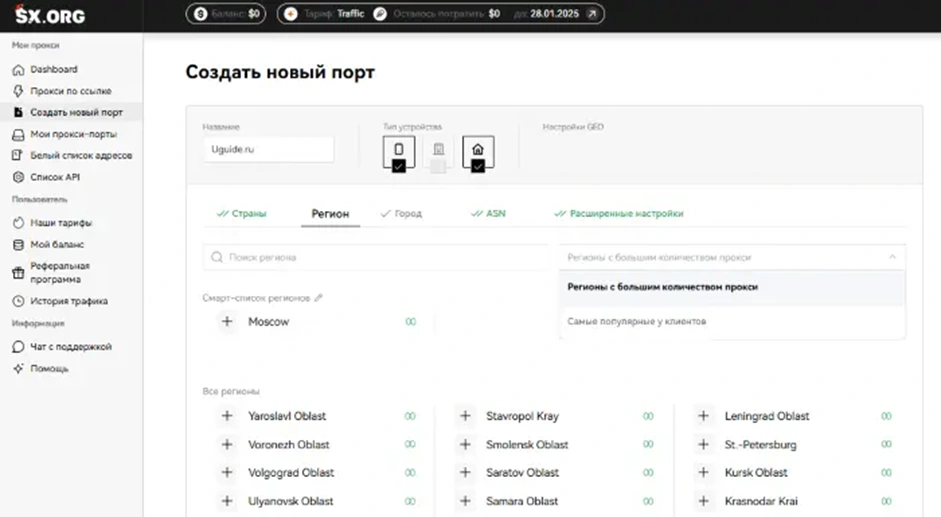Click the arrow icon next to 28.01.2025
Image resolution: width=941 pixels, height=517 pixels.
(592, 14)
